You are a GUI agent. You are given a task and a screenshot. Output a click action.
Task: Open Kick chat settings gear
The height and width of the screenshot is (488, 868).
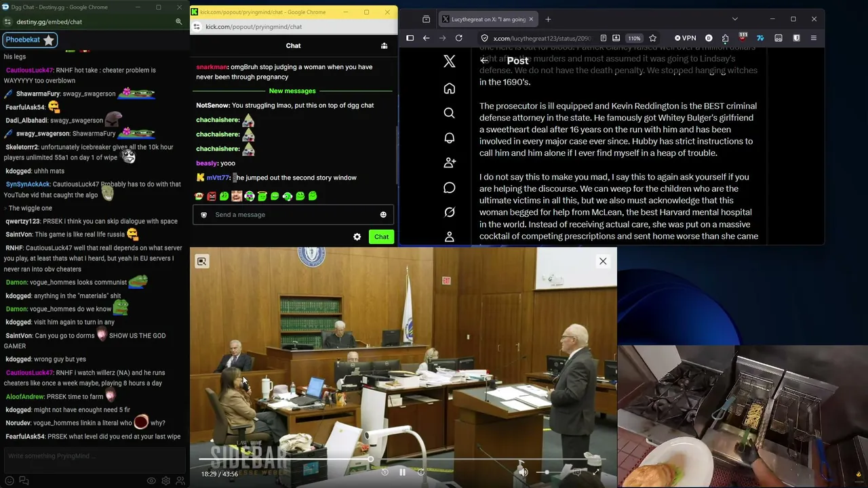(357, 237)
